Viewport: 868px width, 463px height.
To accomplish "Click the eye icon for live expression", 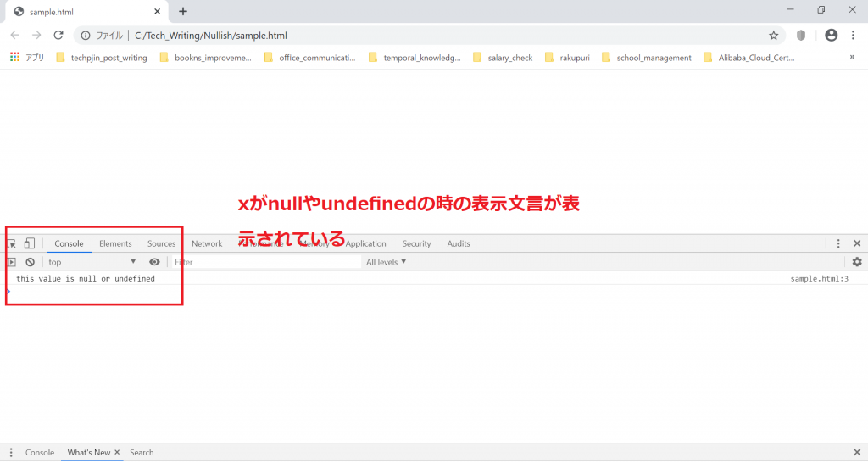I will [154, 262].
